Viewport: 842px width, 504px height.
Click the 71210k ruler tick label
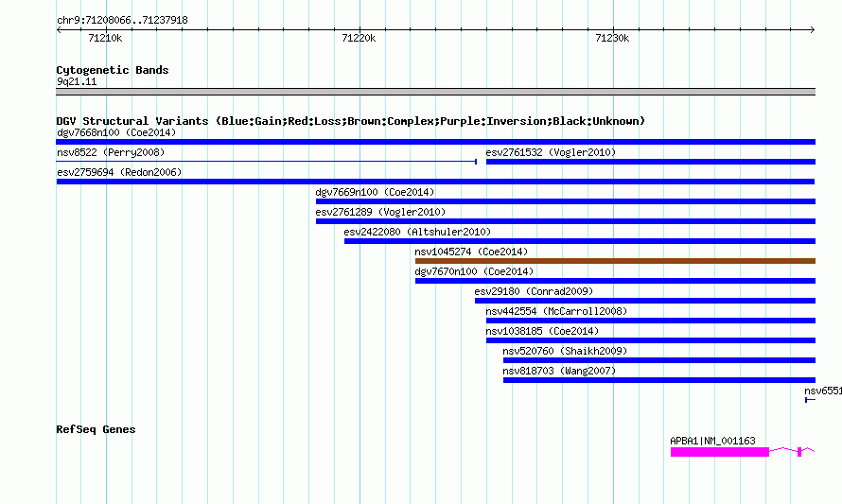pos(105,38)
